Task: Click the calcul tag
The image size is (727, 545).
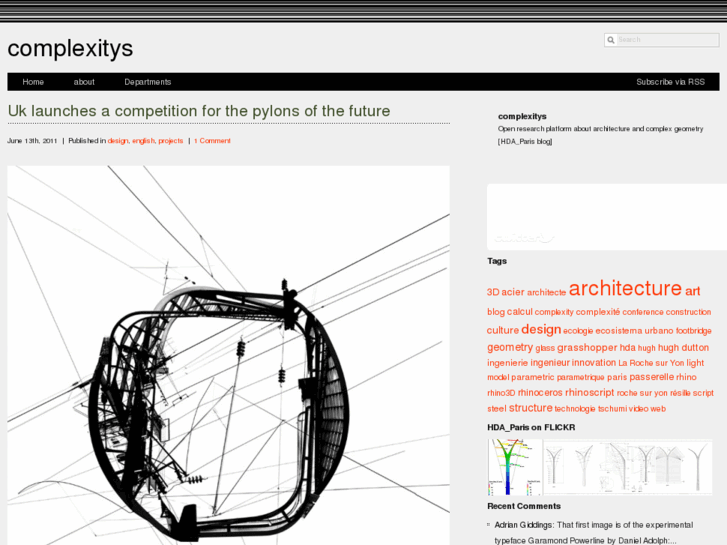Action: 520,312
